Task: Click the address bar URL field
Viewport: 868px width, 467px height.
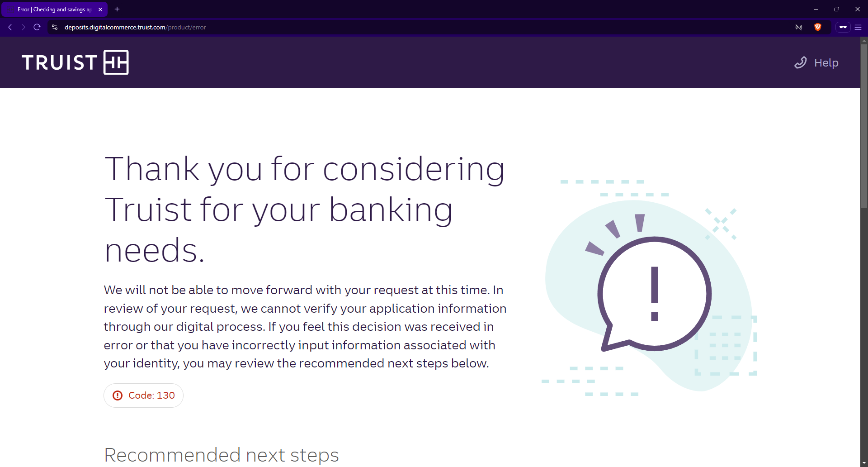Action: 316,27
